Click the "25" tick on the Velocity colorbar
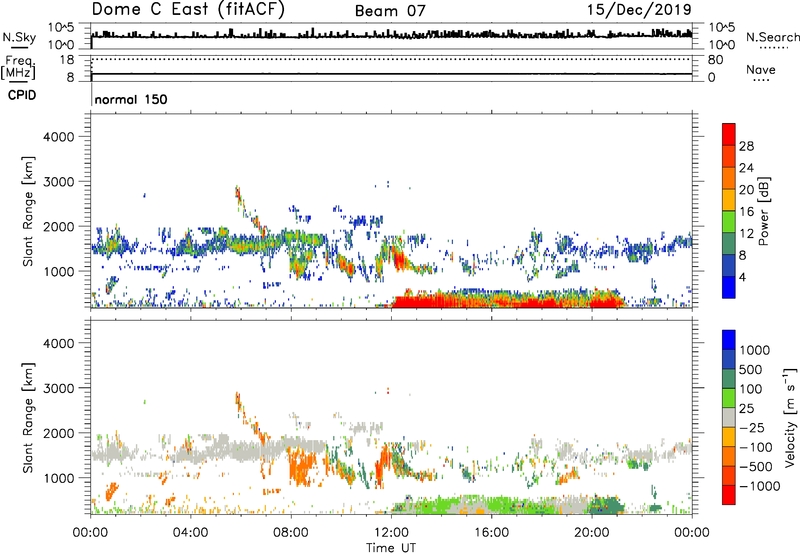Screen dimensions: 800x554 746,408
